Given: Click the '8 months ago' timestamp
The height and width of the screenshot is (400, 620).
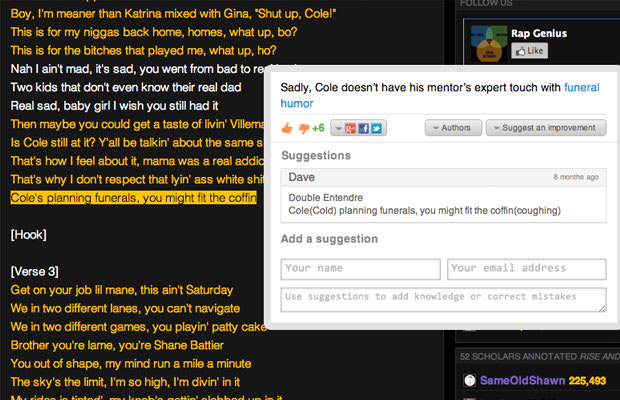Looking at the screenshot, I should (x=576, y=177).
